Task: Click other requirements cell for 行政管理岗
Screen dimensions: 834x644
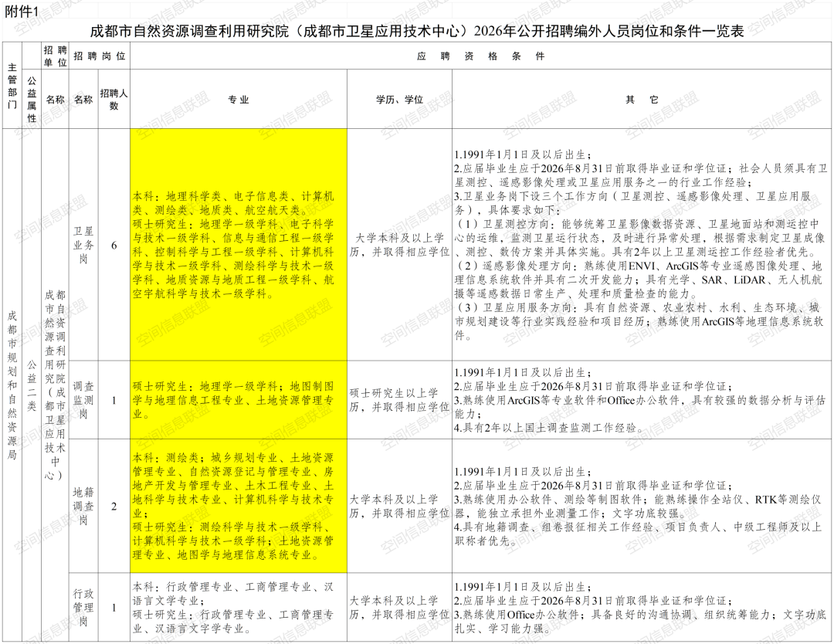Action: (642, 607)
